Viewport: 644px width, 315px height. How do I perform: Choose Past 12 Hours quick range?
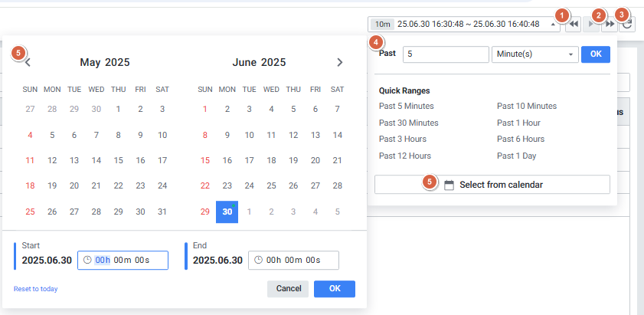click(404, 156)
